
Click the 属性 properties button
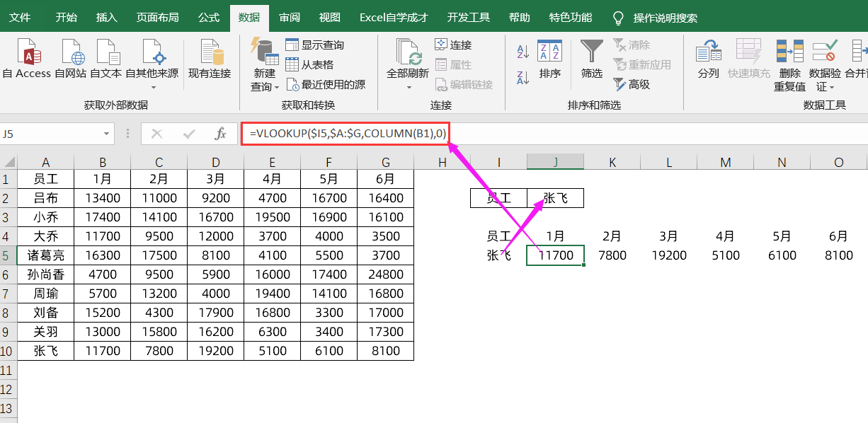click(x=453, y=64)
